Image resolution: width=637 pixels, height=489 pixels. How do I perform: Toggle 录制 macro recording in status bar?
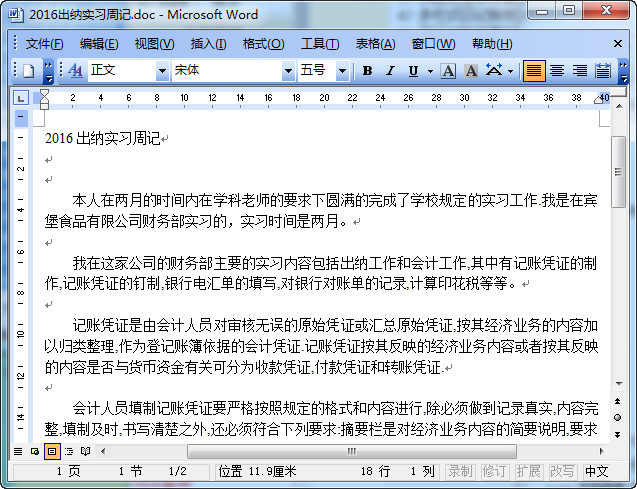(x=461, y=471)
